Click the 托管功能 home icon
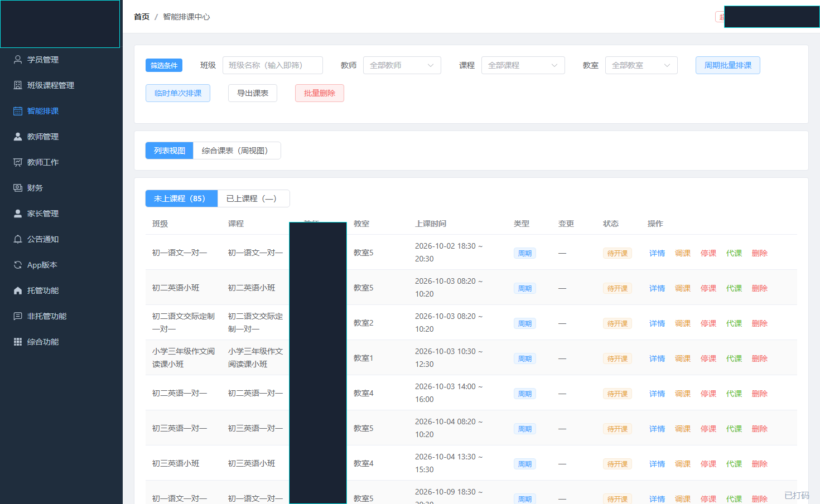Image resolution: width=820 pixels, height=504 pixels. click(x=18, y=290)
